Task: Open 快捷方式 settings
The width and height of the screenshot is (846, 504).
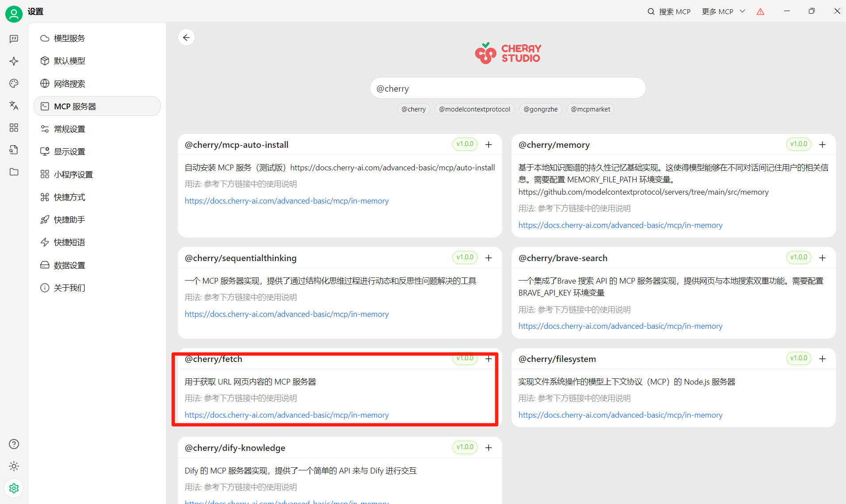Action: pos(97,197)
